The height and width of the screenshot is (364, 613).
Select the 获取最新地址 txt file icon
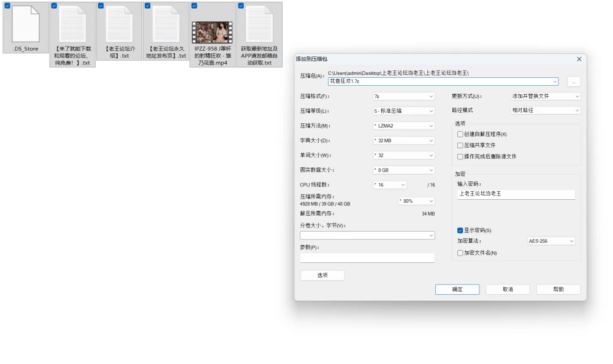pos(259,25)
